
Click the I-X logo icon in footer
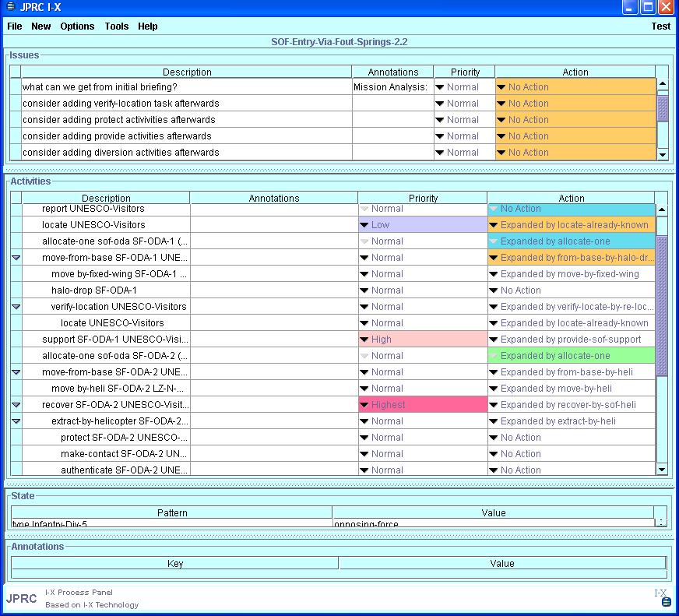pyautogui.click(x=663, y=597)
